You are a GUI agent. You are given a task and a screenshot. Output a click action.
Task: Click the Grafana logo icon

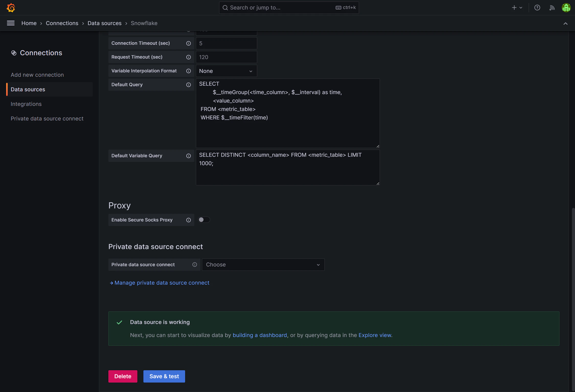(x=11, y=8)
